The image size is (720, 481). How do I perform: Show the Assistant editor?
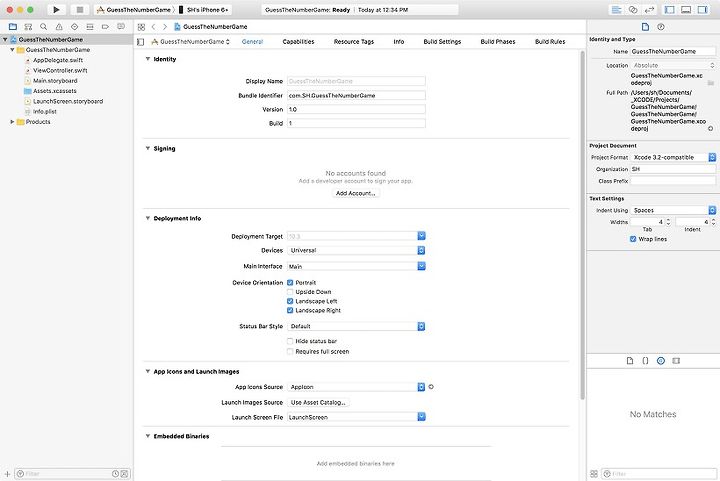pyautogui.click(x=633, y=10)
